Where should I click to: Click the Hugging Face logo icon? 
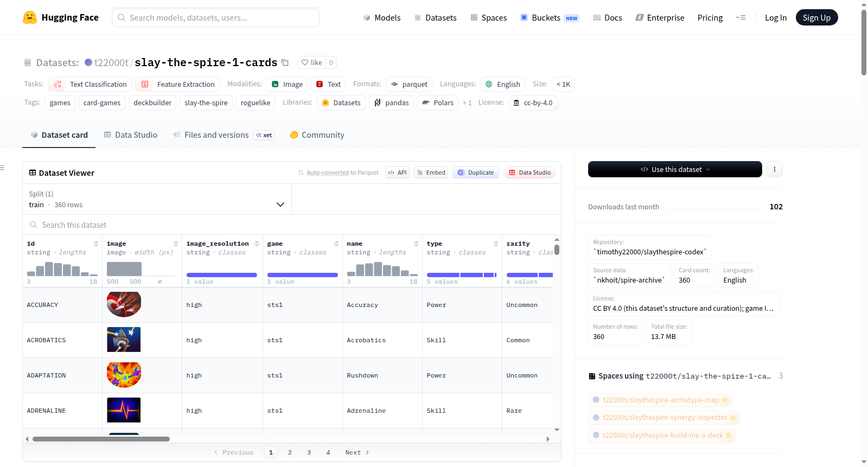click(30, 17)
